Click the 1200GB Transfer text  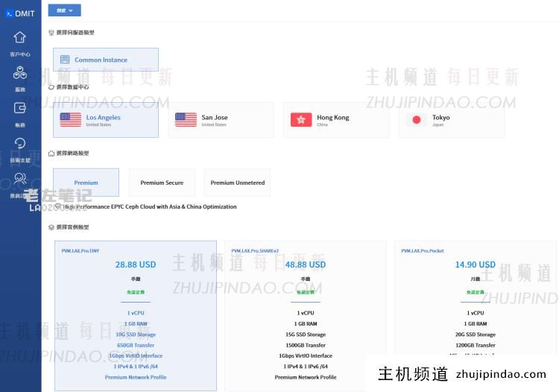476,345
